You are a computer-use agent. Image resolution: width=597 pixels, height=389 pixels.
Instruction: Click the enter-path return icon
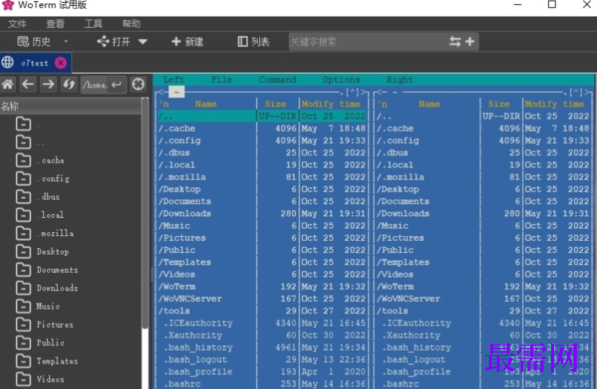pos(117,84)
